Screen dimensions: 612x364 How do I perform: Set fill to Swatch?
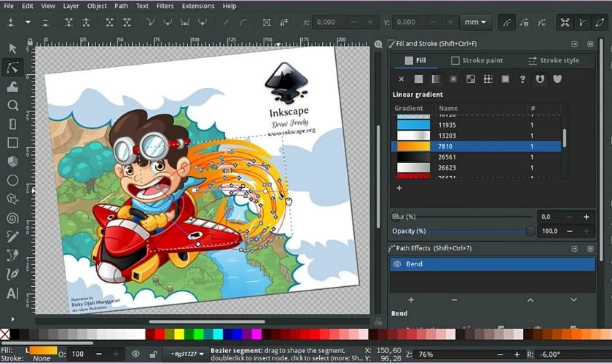505,79
